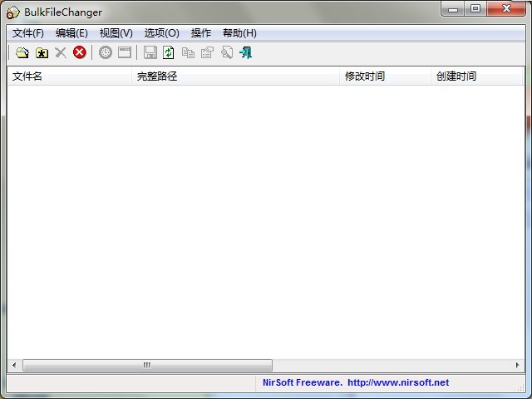The width and height of the screenshot is (532, 399).
Task: Open the 帮助(H) menu
Action: [239, 33]
